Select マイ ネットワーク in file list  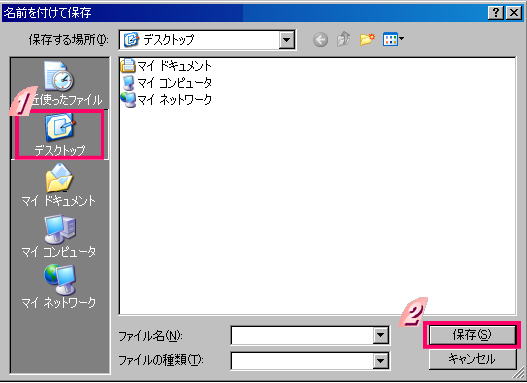166,99
